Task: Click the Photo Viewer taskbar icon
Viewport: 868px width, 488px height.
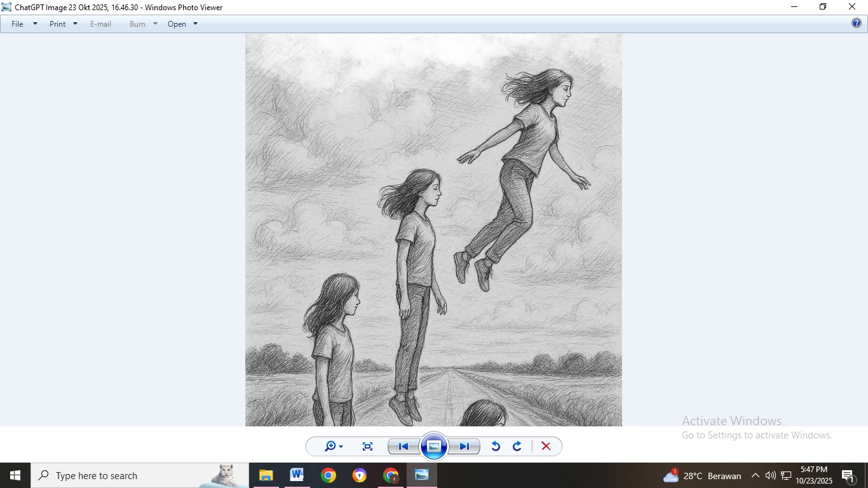Action: coord(422,475)
